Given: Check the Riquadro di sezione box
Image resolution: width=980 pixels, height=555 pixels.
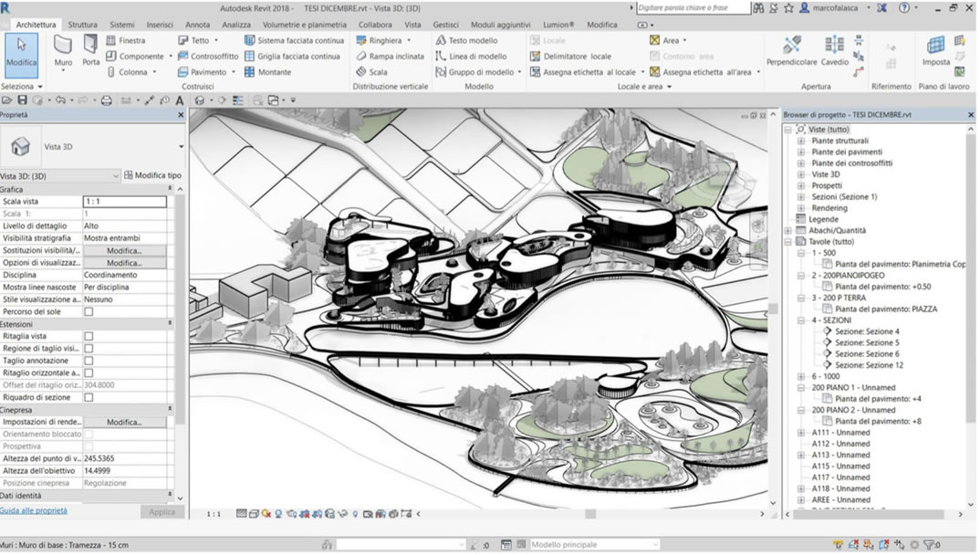Looking at the screenshot, I should [x=89, y=397].
